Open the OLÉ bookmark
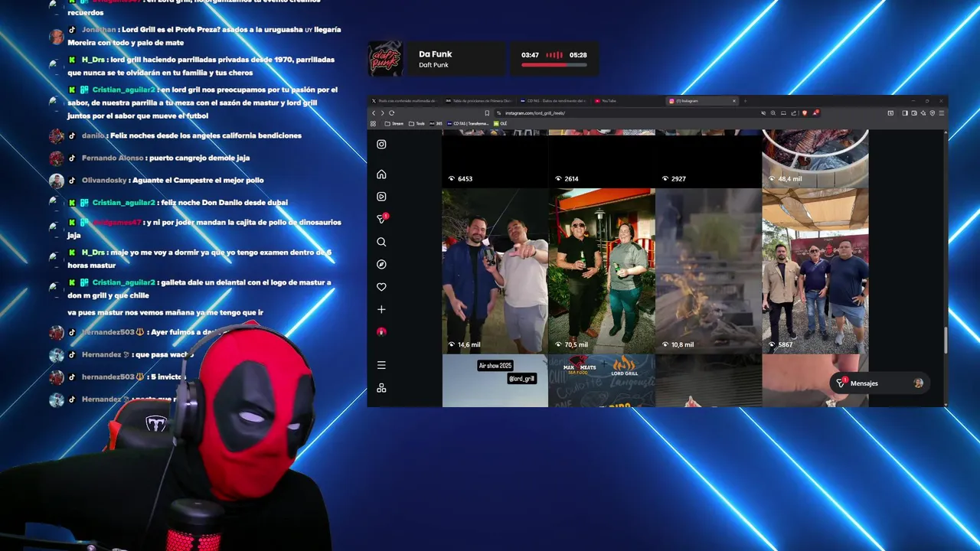The height and width of the screenshot is (551, 980). [x=501, y=123]
